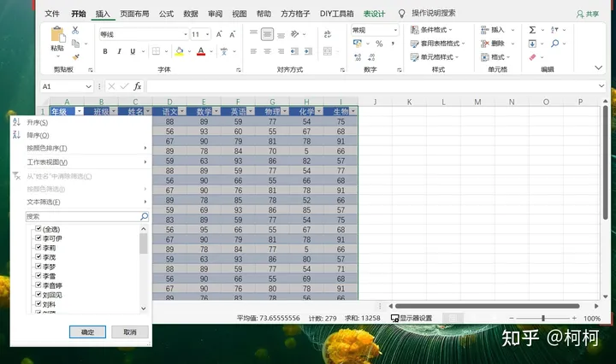The image size is (616, 364).
Task: Uncheck the 李音婷 checkbox
Action: point(38,285)
